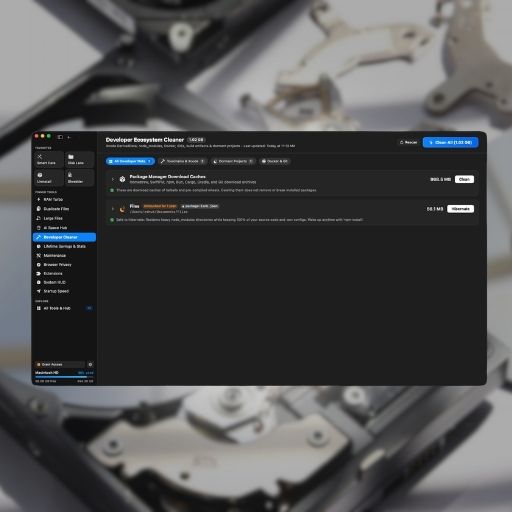This screenshot has width=512, height=512.
Task: Select Developer Cleaner in sidebar
Action: (64, 237)
